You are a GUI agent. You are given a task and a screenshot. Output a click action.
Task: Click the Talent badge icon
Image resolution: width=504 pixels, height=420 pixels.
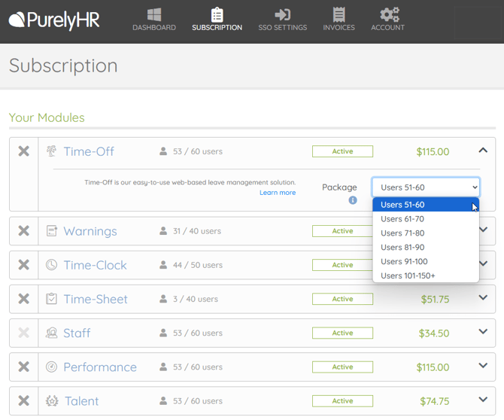pos(52,400)
